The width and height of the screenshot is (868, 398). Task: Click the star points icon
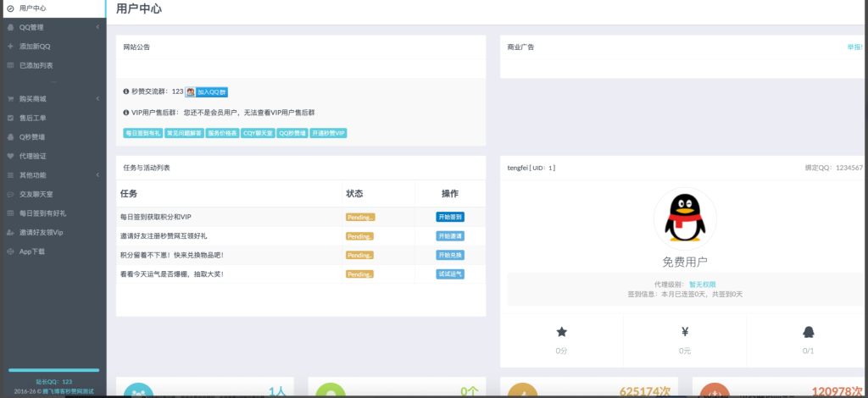point(561,332)
